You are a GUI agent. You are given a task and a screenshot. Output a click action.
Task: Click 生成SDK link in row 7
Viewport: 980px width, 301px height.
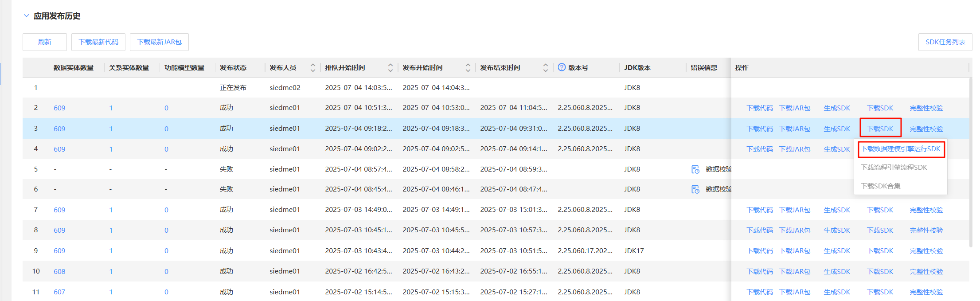coord(836,210)
